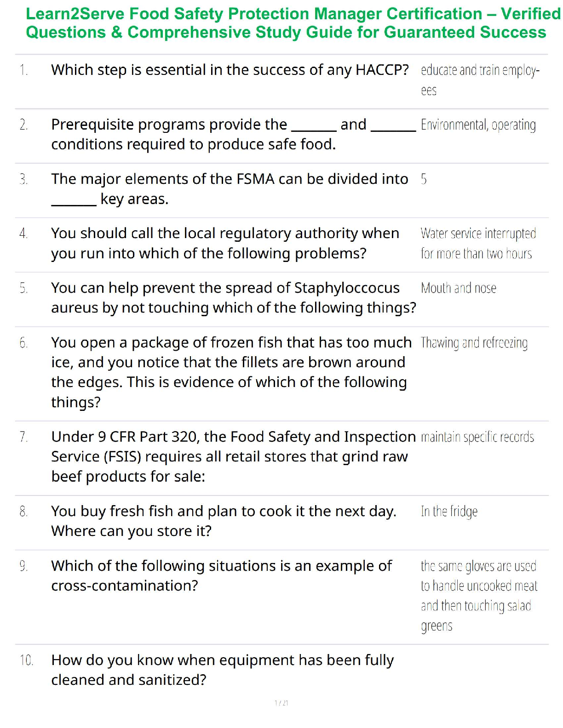Click question 10 about cleaned and sanitized equipment
Viewport: 563px width, 728px height.
point(222,670)
